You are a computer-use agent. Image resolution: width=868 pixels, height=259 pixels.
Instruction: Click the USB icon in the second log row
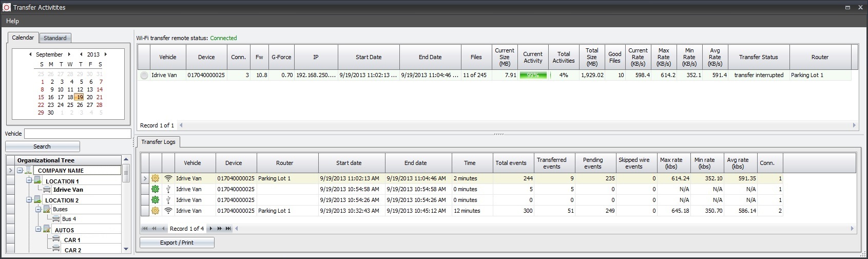[168, 189]
